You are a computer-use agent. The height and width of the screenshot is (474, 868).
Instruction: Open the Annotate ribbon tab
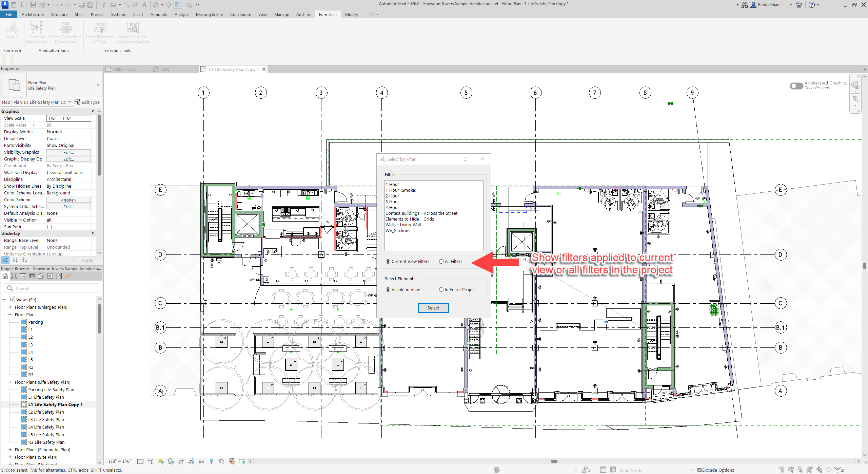click(159, 14)
